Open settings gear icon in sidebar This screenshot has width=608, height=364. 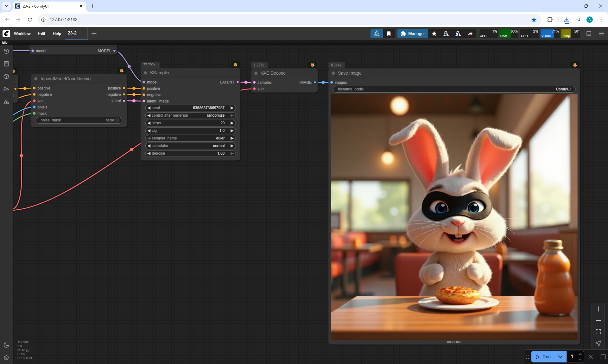coord(6,358)
